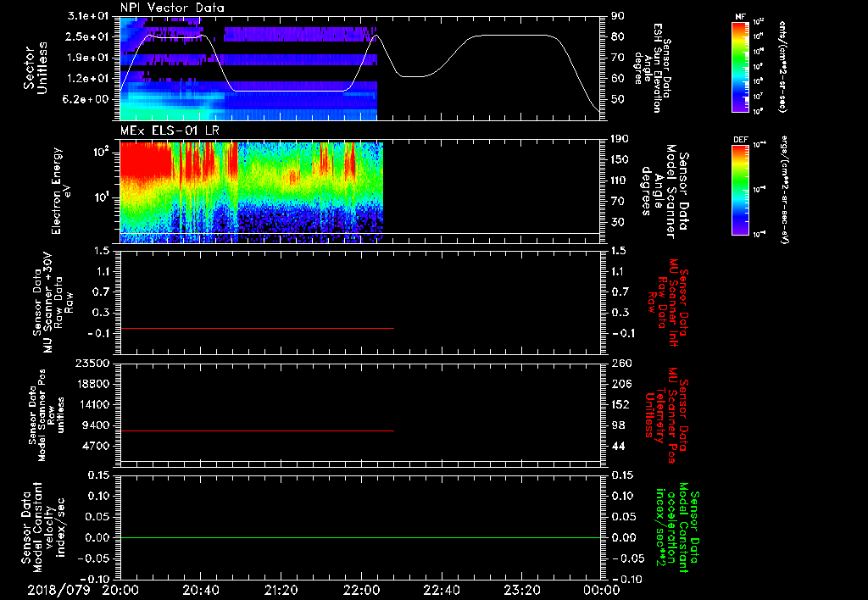Screen dimensions: 868x600
Task: Click the red high-flux region of the ELS spectrogram
Action: (145, 159)
